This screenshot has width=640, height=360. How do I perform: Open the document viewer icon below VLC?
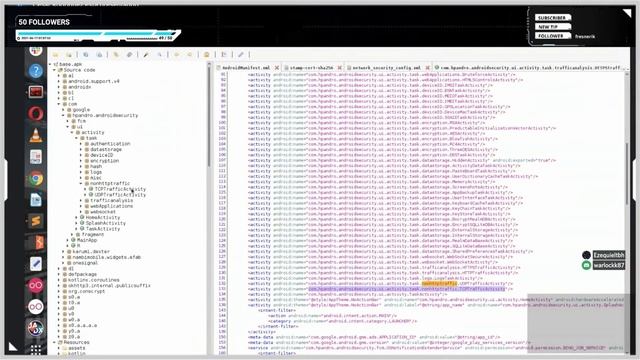(x=36, y=157)
